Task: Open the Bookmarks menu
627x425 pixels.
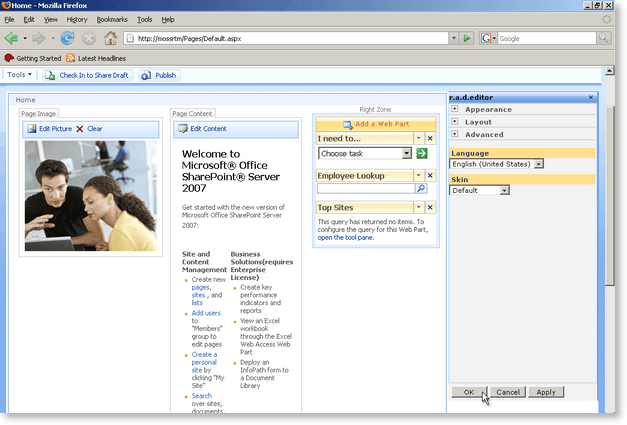Action: [112, 19]
